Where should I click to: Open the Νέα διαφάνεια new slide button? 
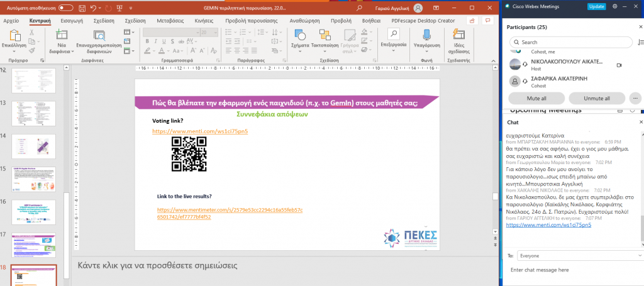[62, 39]
